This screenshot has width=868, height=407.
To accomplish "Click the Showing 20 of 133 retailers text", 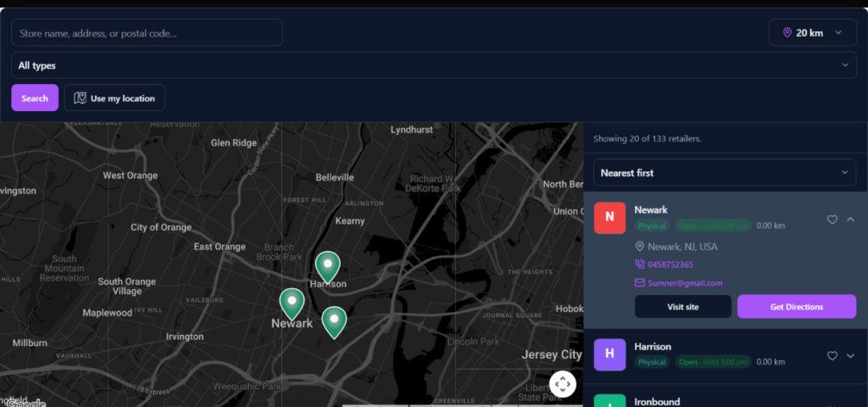I will [647, 138].
